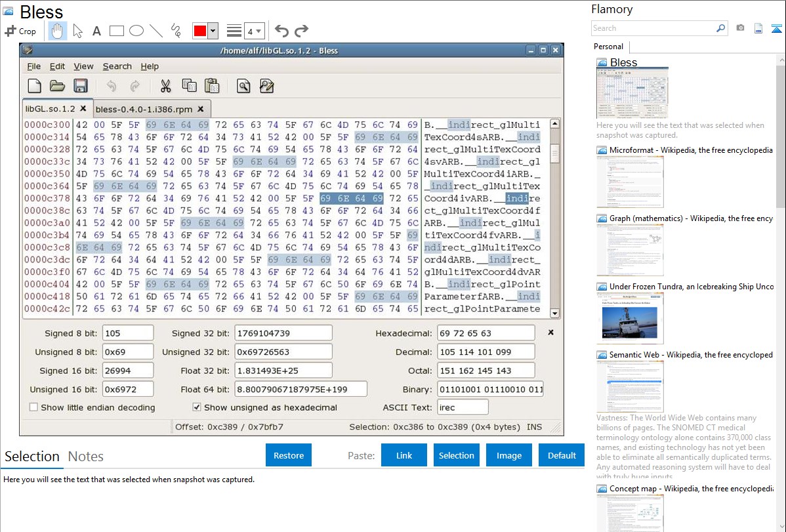Select the straight line tool
Viewport: 786px width, 532px height.
(156, 31)
